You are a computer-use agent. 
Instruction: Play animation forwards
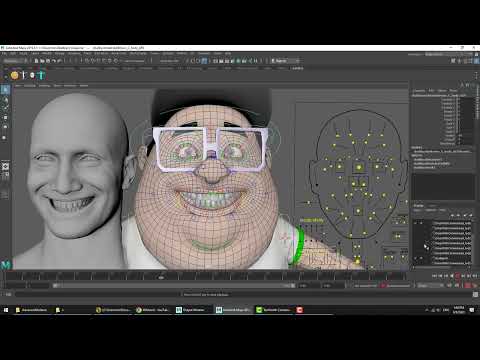click(457, 276)
